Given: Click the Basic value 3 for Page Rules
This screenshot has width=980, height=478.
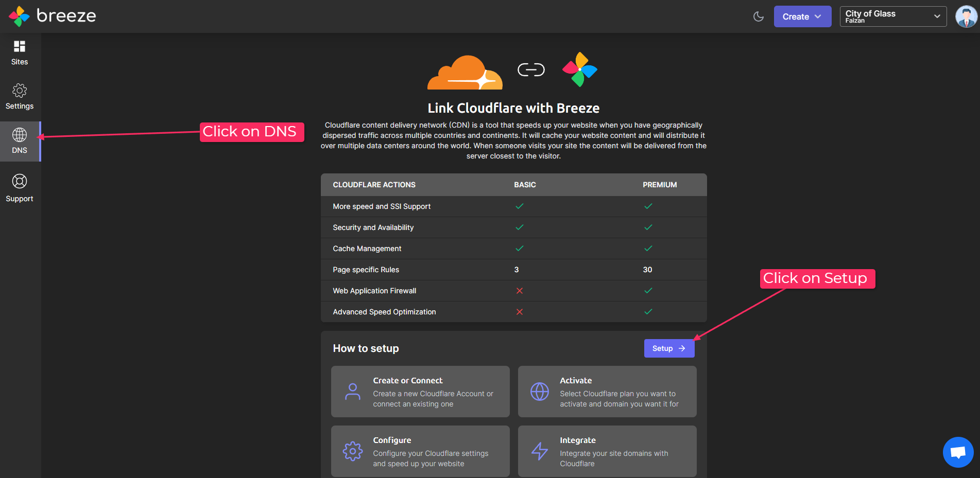Looking at the screenshot, I should click(517, 270).
